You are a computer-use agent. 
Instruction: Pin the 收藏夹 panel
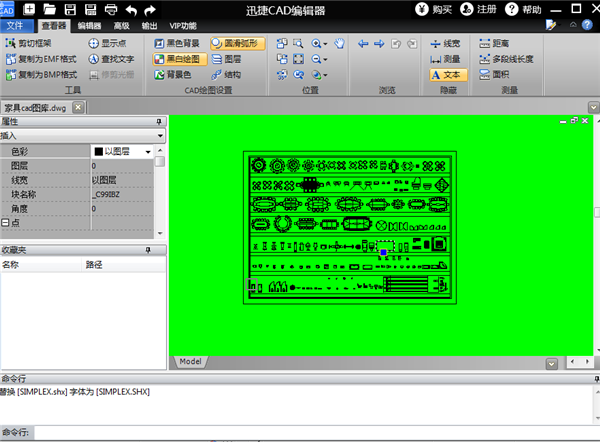point(148,250)
